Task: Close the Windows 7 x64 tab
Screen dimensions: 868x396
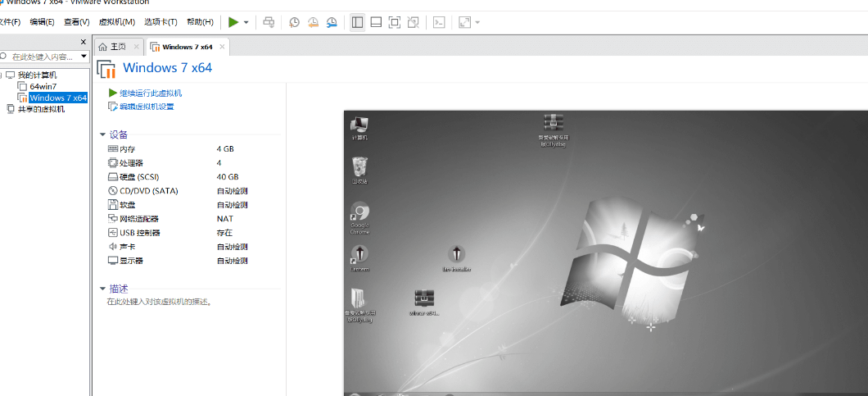Action: pyautogui.click(x=222, y=47)
